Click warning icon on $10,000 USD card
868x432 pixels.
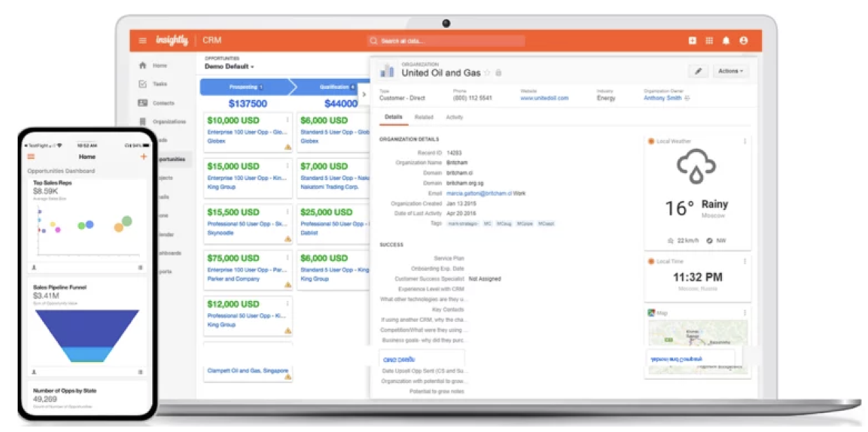[x=288, y=147]
